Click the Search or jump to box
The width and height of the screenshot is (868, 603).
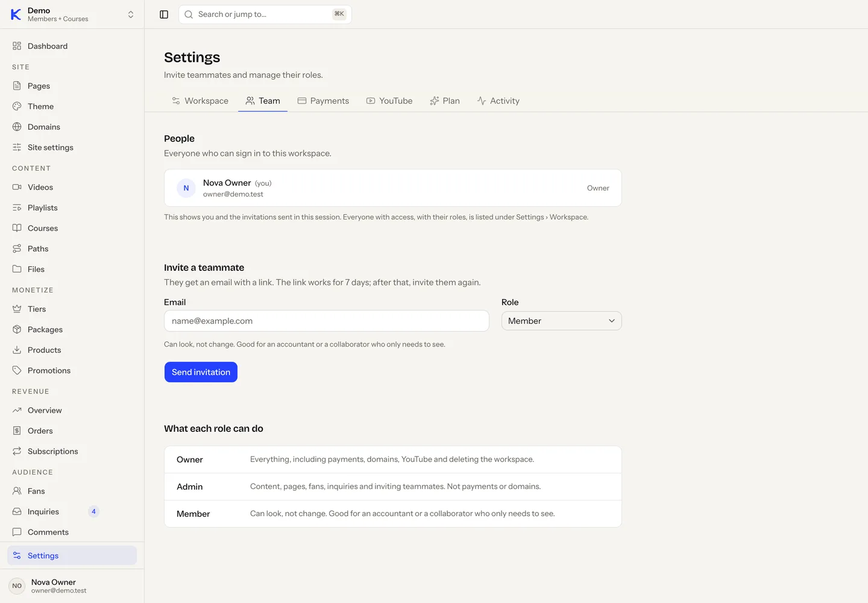tap(265, 14)
